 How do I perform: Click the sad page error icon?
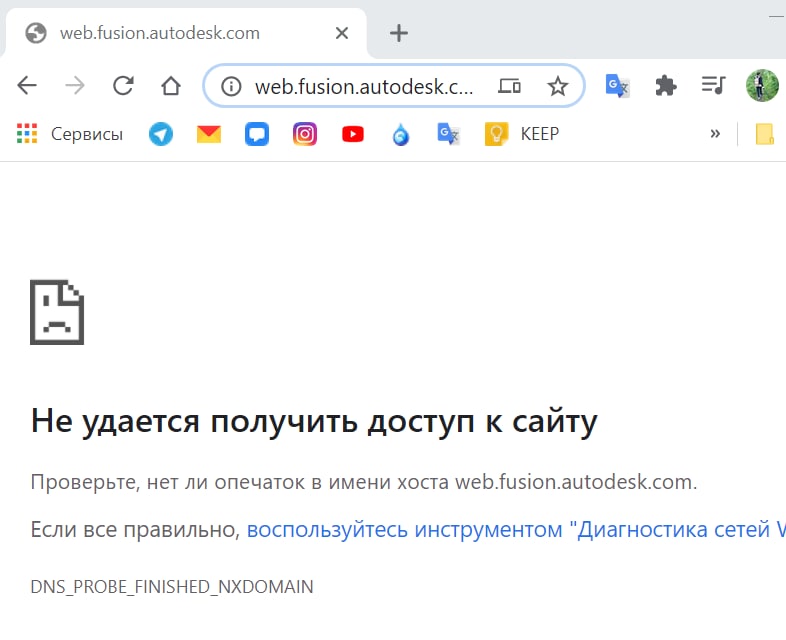[x=57, y=312]
